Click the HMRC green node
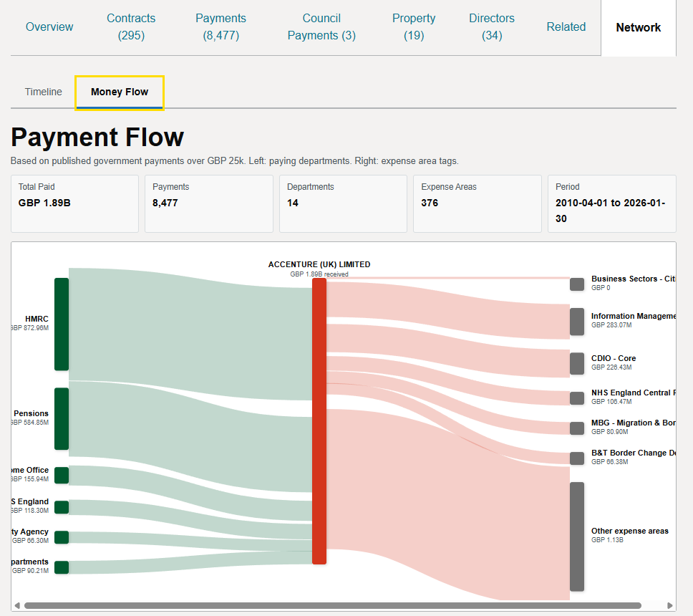This screenshot has height=616, width=693. [62, 324]
